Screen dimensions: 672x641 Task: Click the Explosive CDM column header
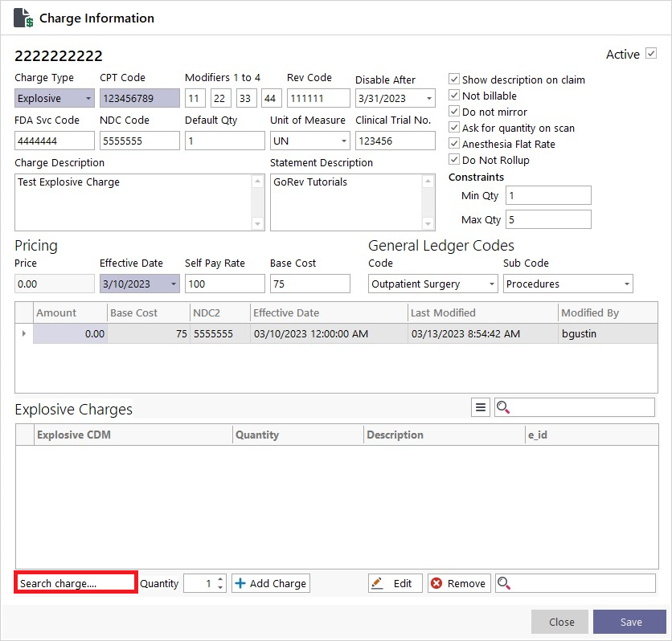pos(133,435)
